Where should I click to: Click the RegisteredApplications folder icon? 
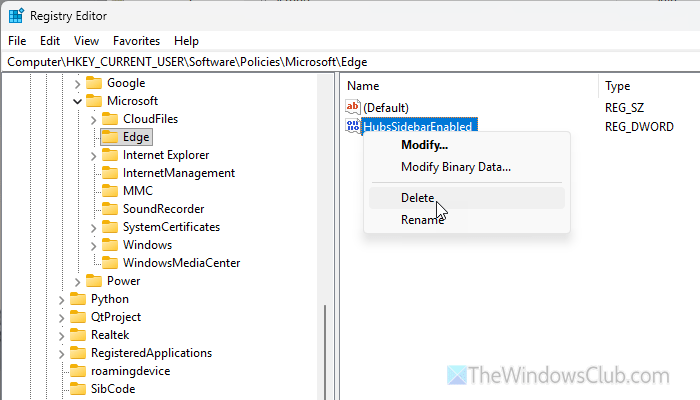pyautogui.click(x=78, y=353)
